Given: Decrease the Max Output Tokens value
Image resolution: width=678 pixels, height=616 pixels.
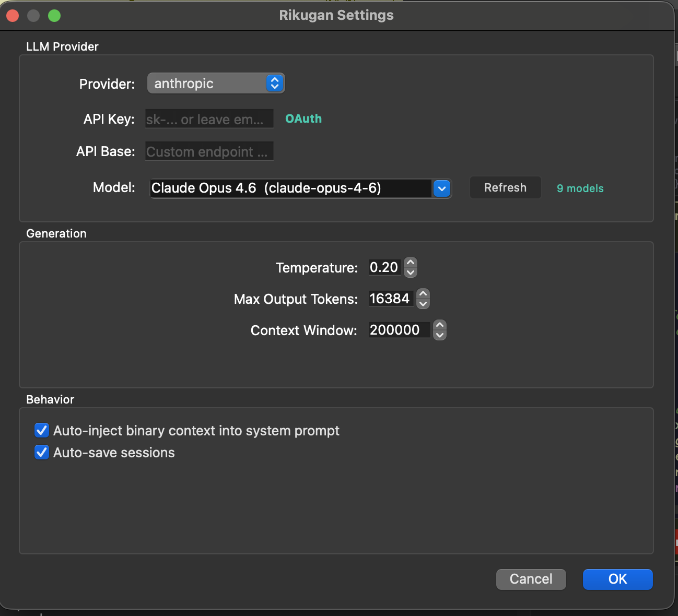Looking at the screenshot, I should point(423,303).
